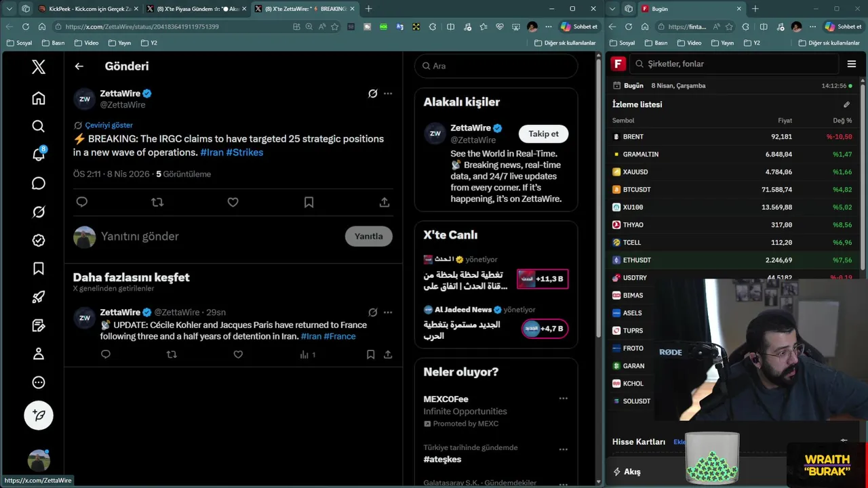Image resolution: width=868 pixels, height=488 pixels.
Task: Open tab list dropdown in left browser
Action: coord(9,9)
